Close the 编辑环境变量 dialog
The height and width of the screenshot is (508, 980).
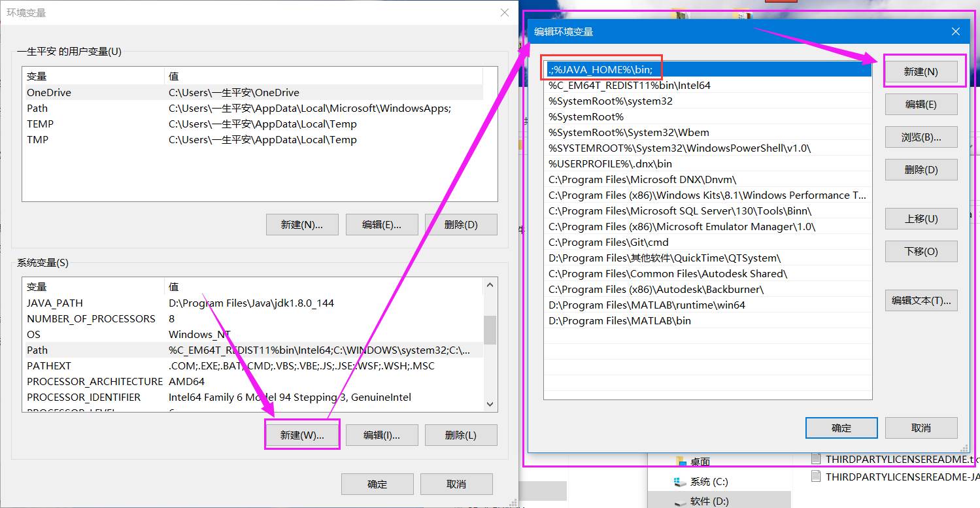[955, 31]
